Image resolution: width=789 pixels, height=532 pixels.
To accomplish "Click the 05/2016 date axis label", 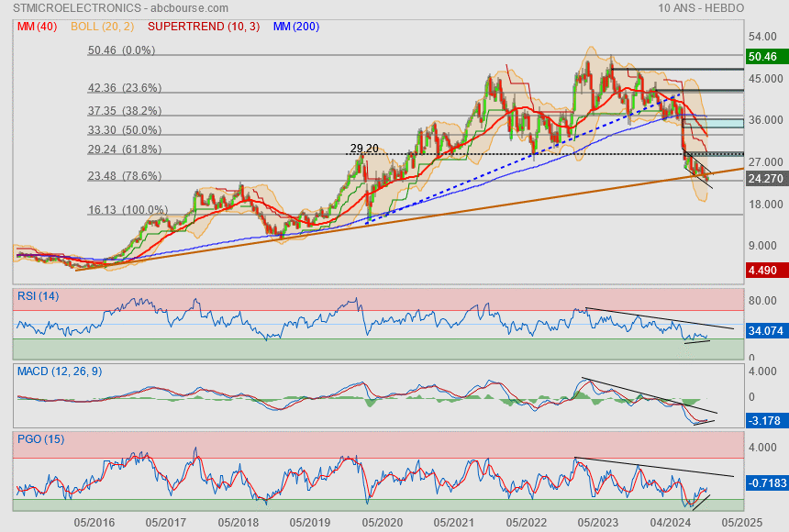I will coord(94,523).
